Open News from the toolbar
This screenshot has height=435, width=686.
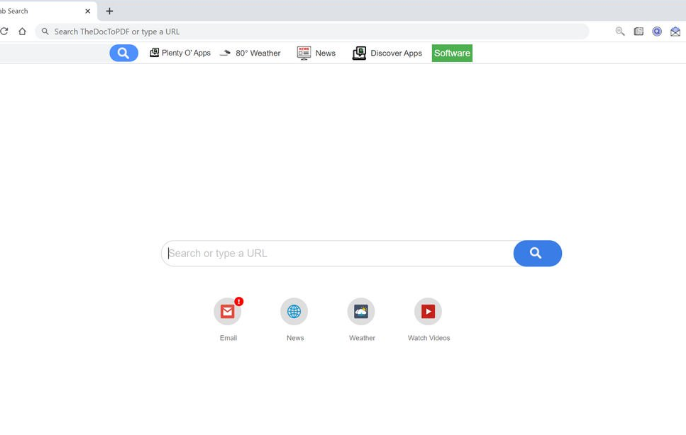(316, 53)
